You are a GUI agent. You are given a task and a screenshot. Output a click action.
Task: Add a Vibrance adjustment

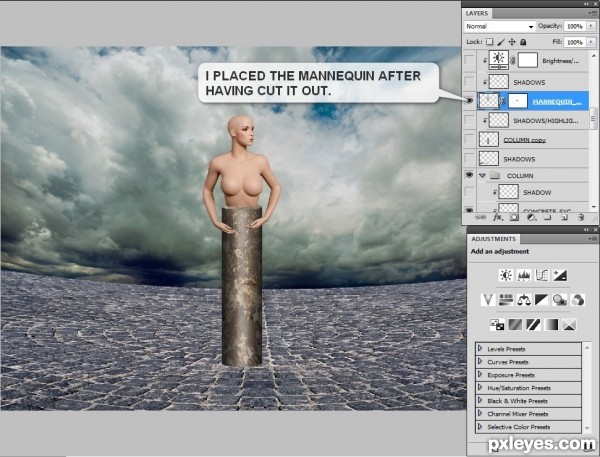pyautogui.click(x=488, y=300)
